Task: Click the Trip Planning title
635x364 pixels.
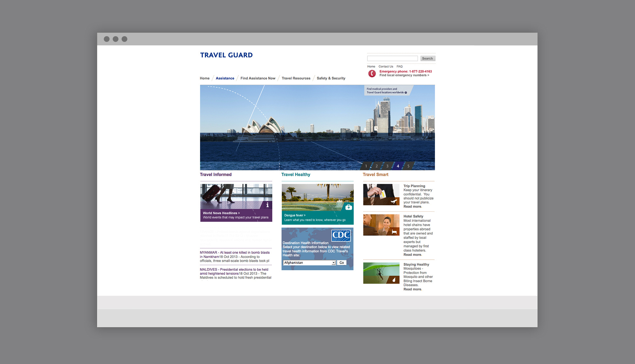Action: click(x=414, y=186)
